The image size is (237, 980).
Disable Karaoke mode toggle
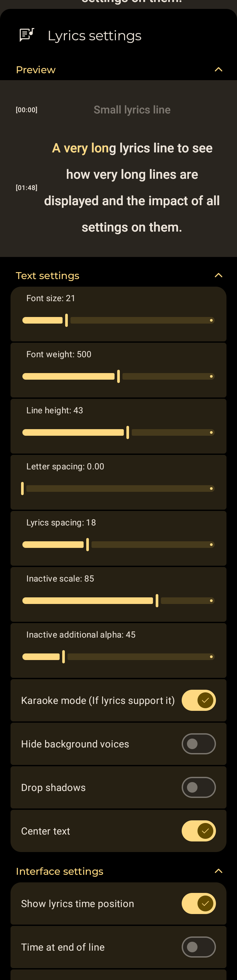(x=198, y=700)
